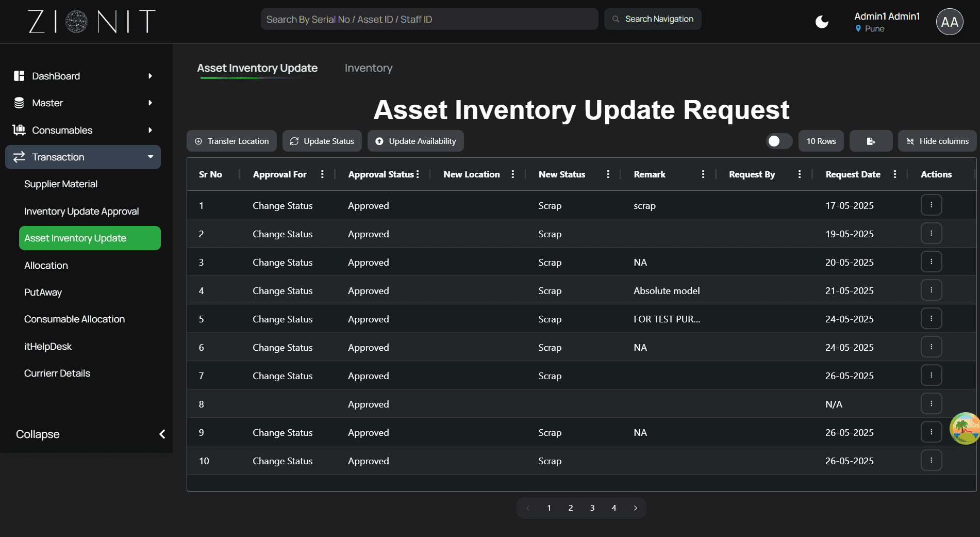Click the Update Availability button
Image resolution: width=980 pixels, height=537 pixels.
pos(416,141)
